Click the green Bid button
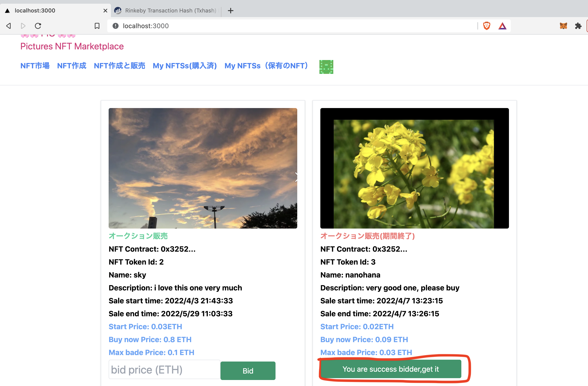The image size is (588, 386). (x=248, y=371)
